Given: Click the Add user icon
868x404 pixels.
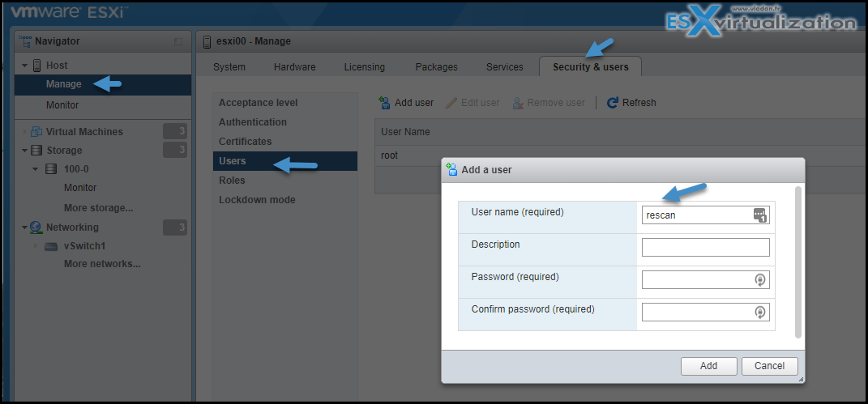Looking at the screenshot, I should tap(384, 103).
